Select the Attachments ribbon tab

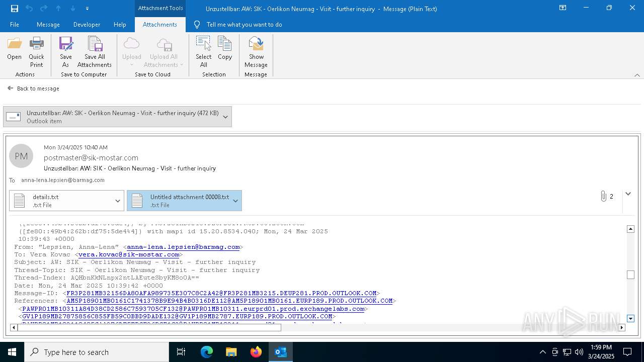[x=160, y=25]
